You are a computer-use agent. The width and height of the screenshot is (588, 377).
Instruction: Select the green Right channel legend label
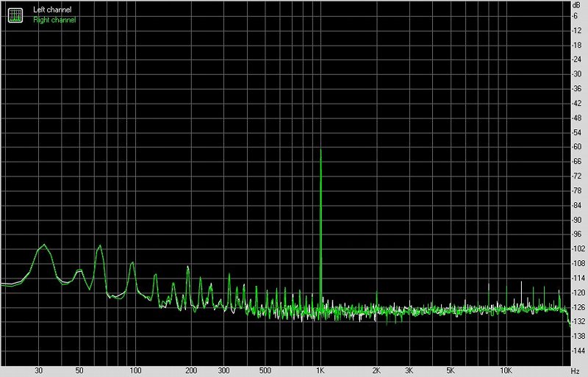pos(54,20)
